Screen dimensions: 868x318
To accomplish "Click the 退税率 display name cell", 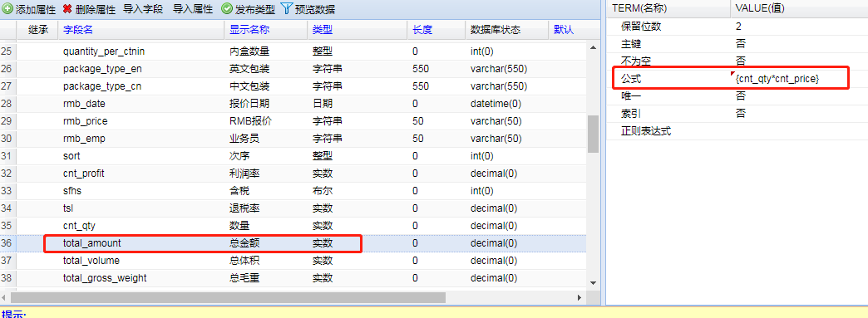I will (x=244, y=208).
